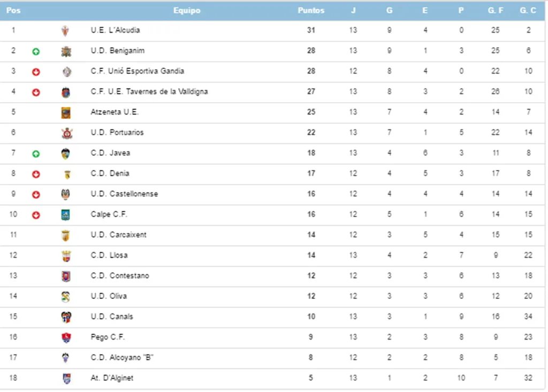This screenshot has height=392, width=548.
Task: Click green up arrow beside U.D. Beniganim
Action: tap(36, 51)
